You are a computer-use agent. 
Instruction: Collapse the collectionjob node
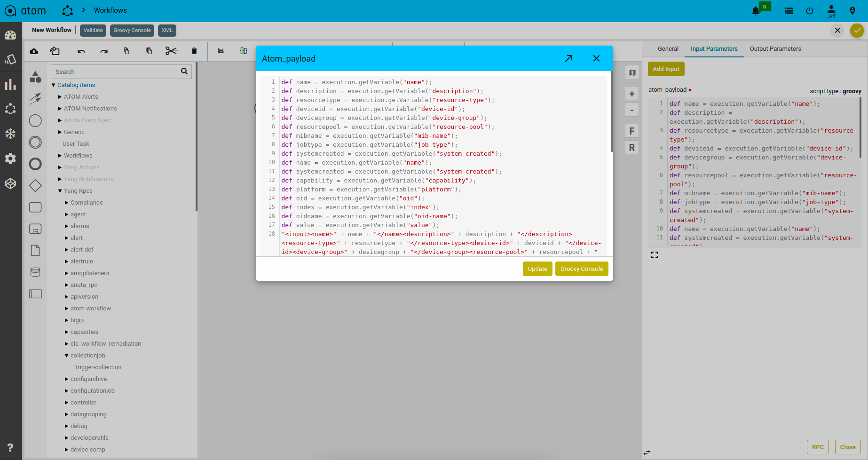tap(67, 356)
